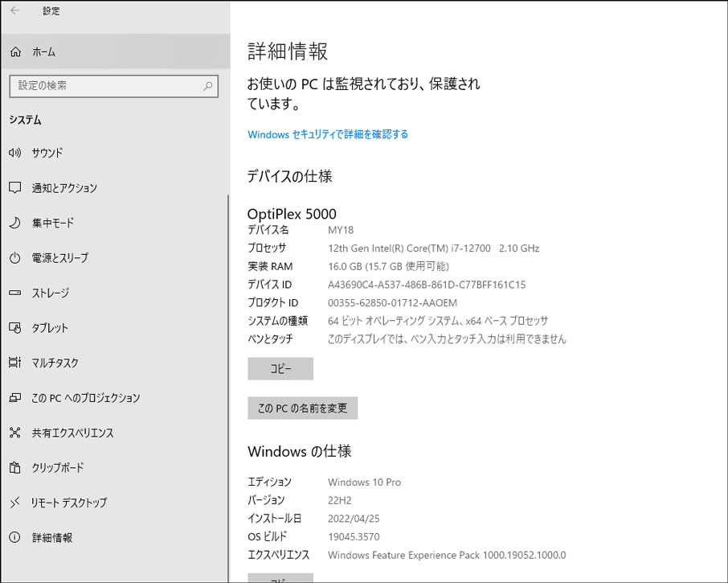
Task: Click the OptiPlex 5000 model name
Action: pyautogui.click(x=292, y=214)
